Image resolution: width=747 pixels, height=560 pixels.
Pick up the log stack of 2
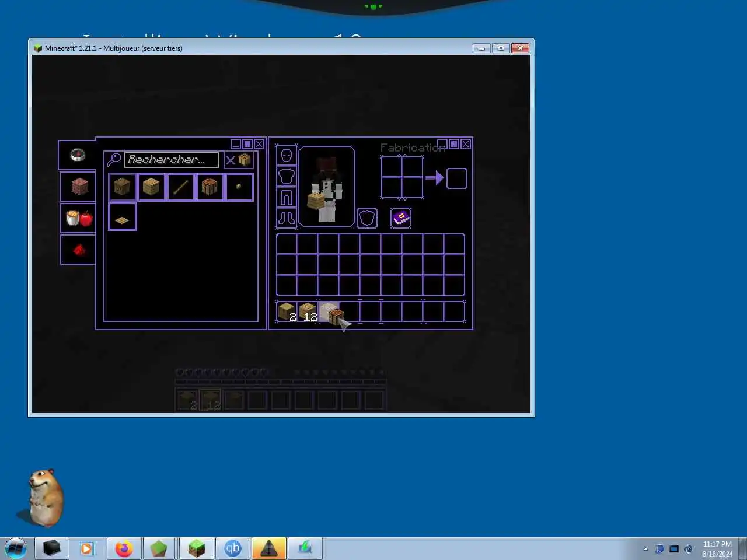pyautogui.click(x=287, y=311)
